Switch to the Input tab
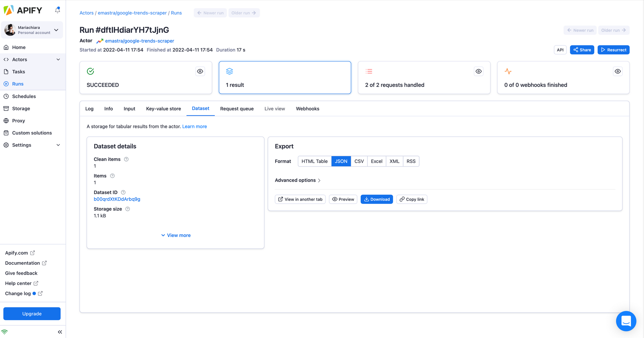The width and height of the screenshot is (644, 338). click(x=129, y=109)
